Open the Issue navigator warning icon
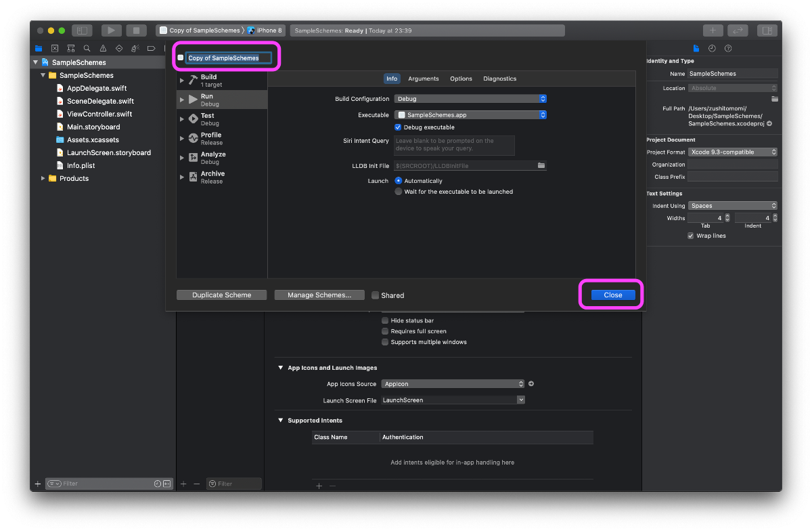The width and height of the screenshot is (812, 531). pos(103,48)
